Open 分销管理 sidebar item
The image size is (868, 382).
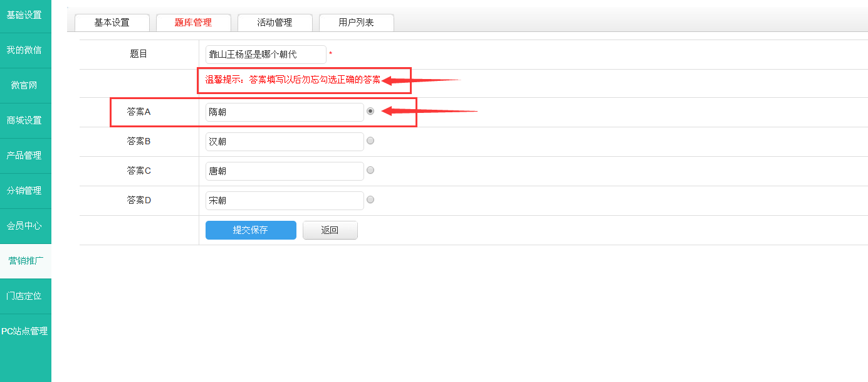click(x=25, y=191)
